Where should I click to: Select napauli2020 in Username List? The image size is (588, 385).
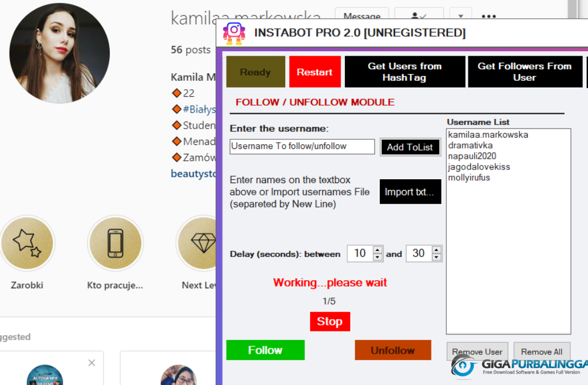(472, 156)
